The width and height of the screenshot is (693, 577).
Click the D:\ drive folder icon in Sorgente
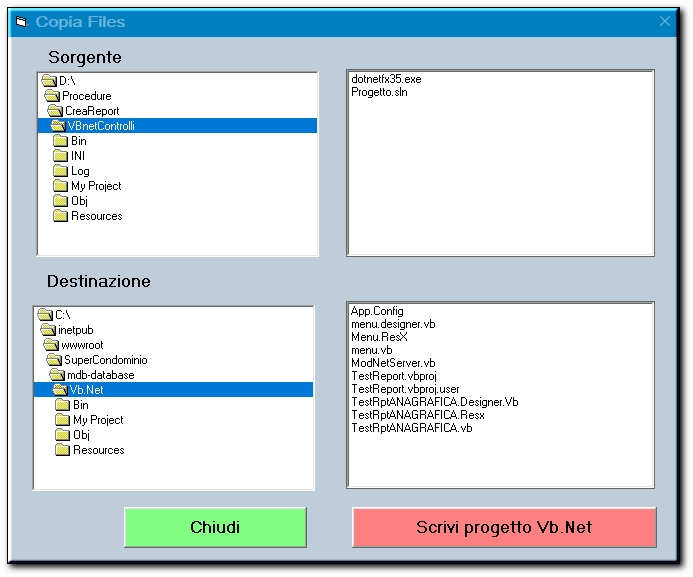[49, 81]
